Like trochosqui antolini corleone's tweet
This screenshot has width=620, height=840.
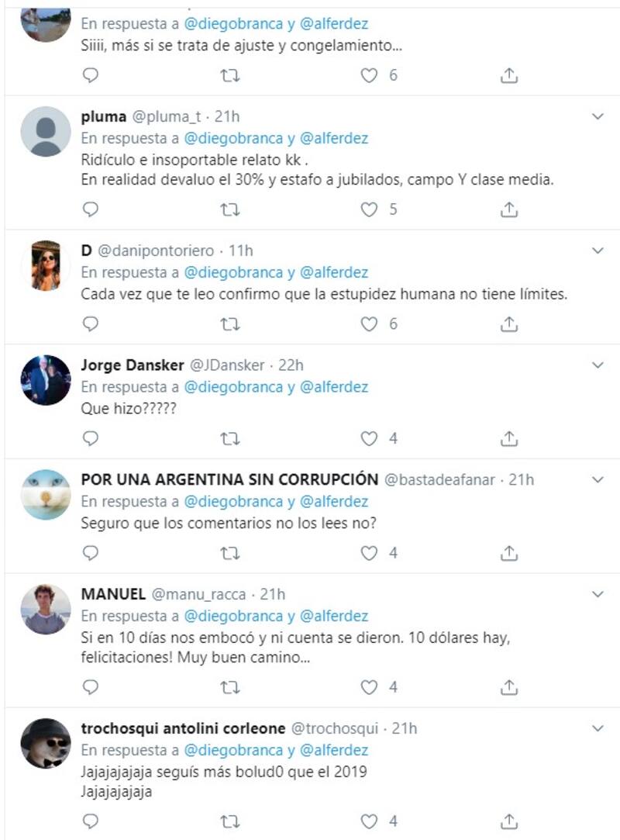(370, 821)
